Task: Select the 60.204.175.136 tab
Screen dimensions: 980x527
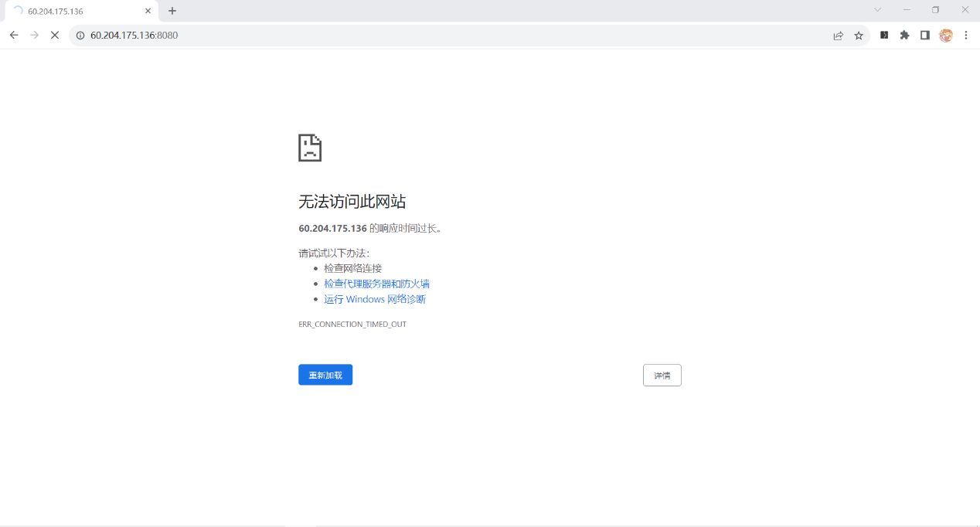Action: click(81, 11)
